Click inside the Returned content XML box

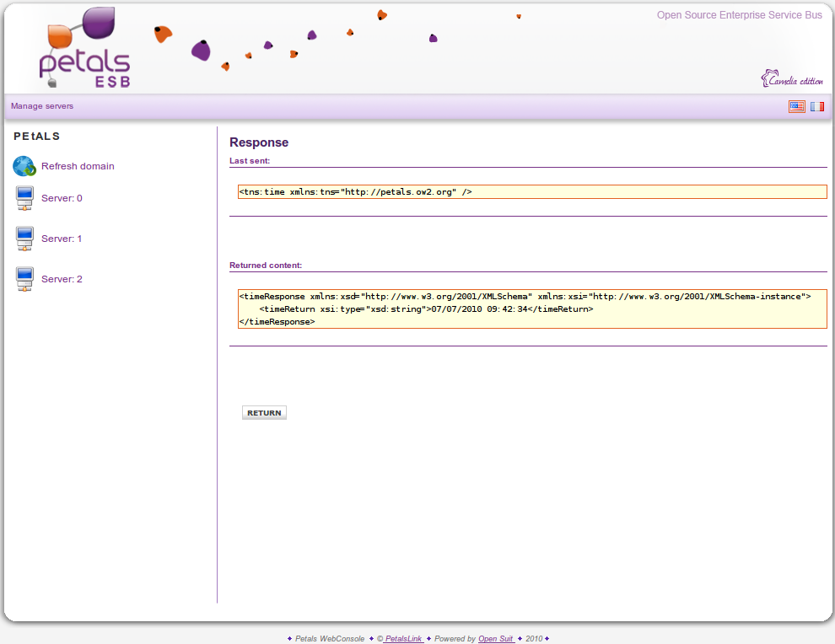pyautogui.click(x=531, y=309)
